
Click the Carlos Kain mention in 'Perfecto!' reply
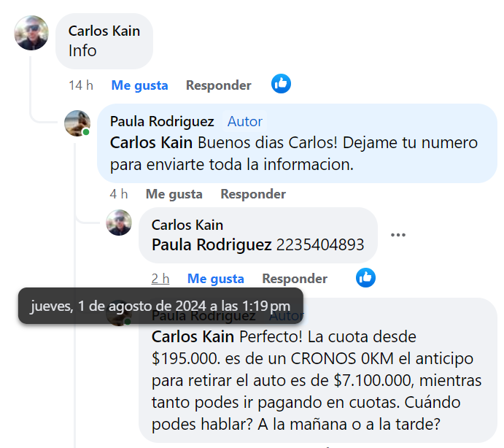pyautogui.click(x=193, y=337)
